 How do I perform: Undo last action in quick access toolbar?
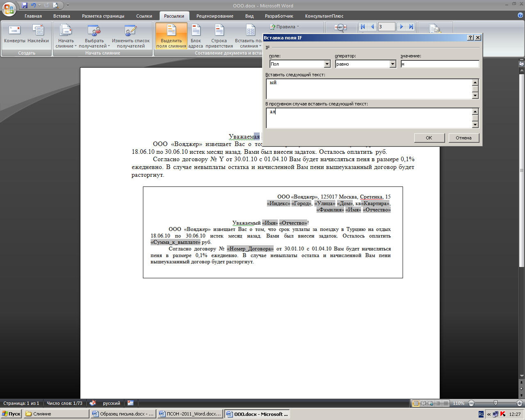(x=34, y=5)
